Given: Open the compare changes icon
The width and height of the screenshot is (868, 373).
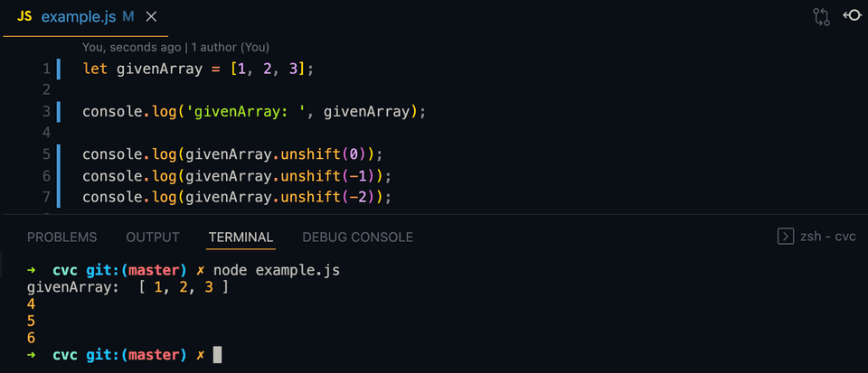Looking at the screenshot, I should pyautogui.click(x=822, y=17).
